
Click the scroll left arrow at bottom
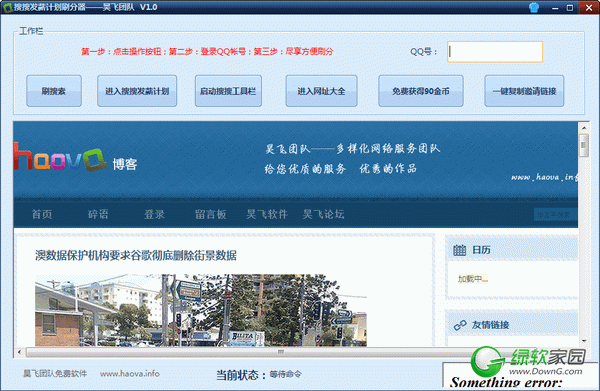coord(20,352)
